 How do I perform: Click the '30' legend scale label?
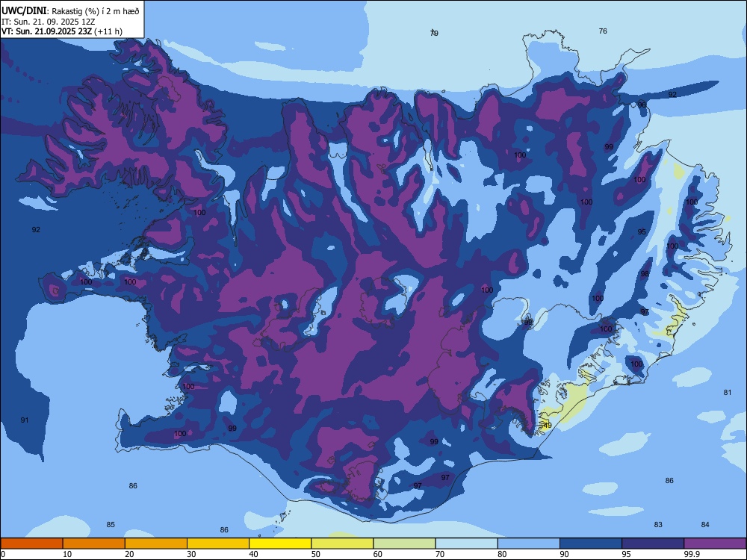(x=191, y=554)
